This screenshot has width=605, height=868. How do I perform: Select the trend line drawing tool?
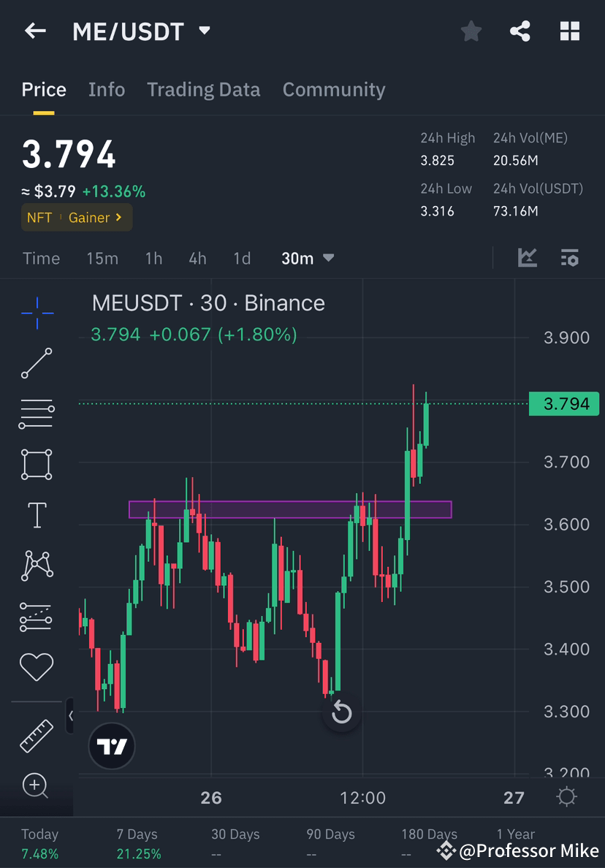[37, 363]
